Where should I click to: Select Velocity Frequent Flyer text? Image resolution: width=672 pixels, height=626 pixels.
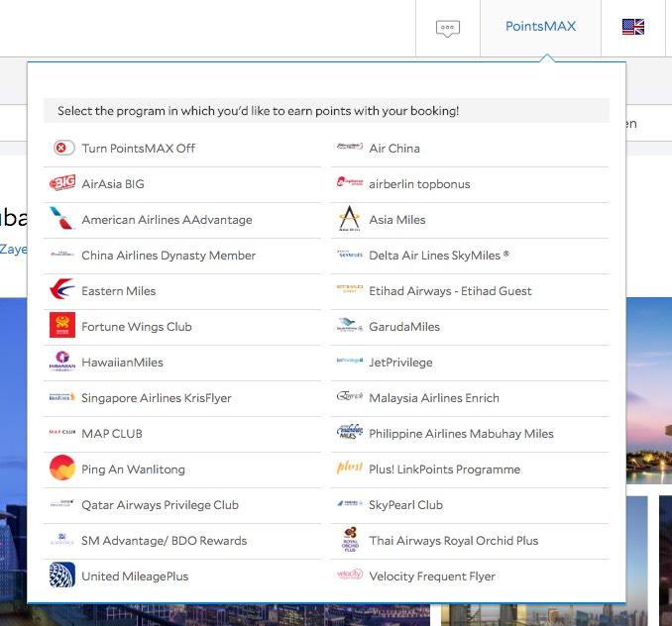[x=432, y=576]
